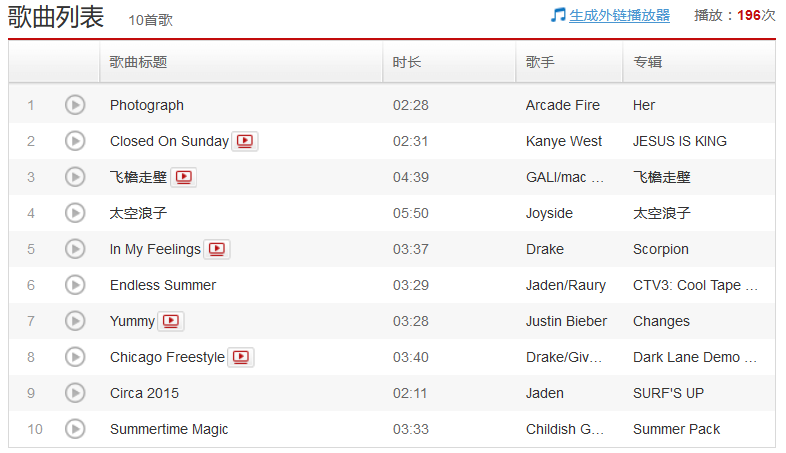Click the music note icon beside 生成外链播放器
This screenshot has height=453, width=786.
click(x=558, y=15)
